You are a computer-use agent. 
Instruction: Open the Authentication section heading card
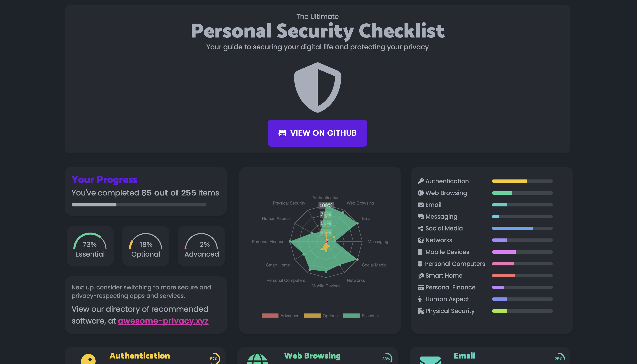pyautogui.click(x=139, y=356)
